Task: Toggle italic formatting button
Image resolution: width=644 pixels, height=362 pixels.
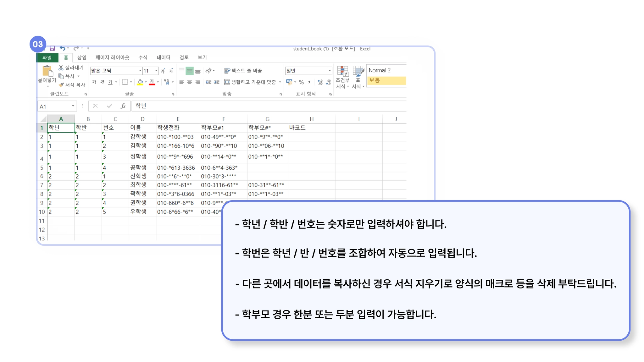Action: click(102, 82)
